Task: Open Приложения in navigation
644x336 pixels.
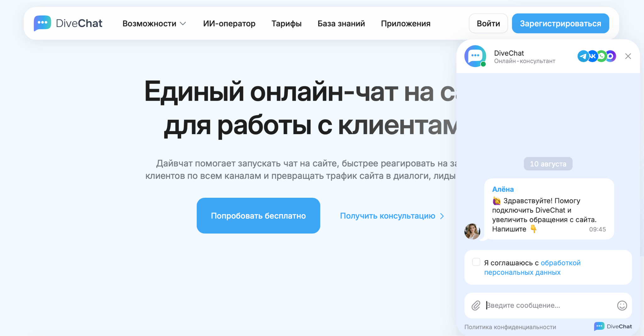Action: pyautogui.click(x=406, y=24)
